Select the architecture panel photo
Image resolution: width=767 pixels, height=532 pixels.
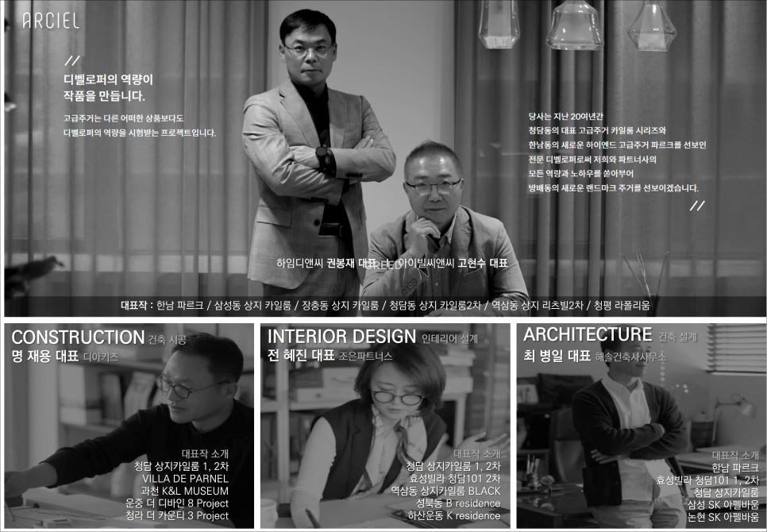(x=642, y=426)
